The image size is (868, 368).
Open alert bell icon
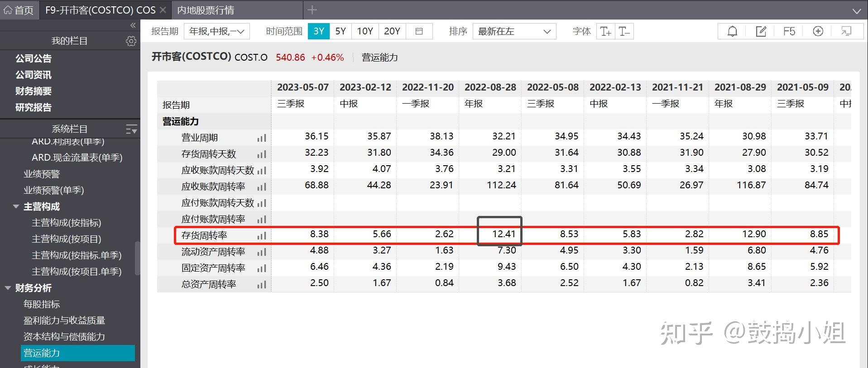coord(732,31)
